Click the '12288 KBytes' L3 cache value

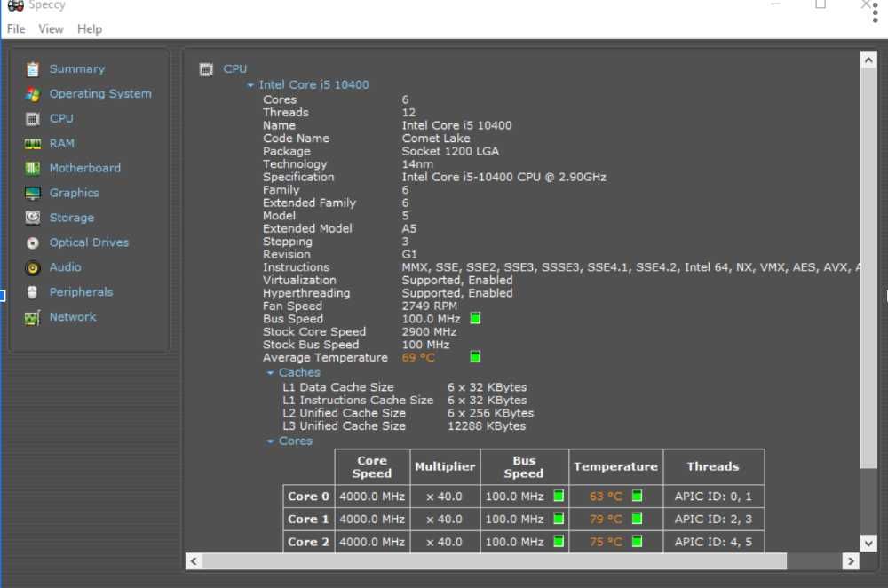tap(487, 426)
